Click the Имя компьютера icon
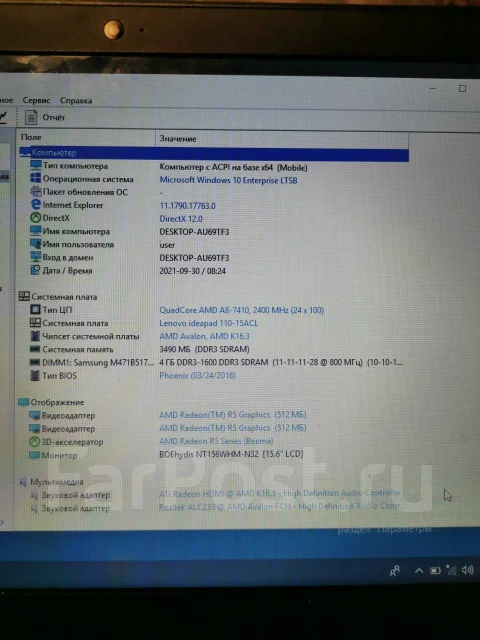480x640 pixels. pyautogui.click(x=36, y=231)
